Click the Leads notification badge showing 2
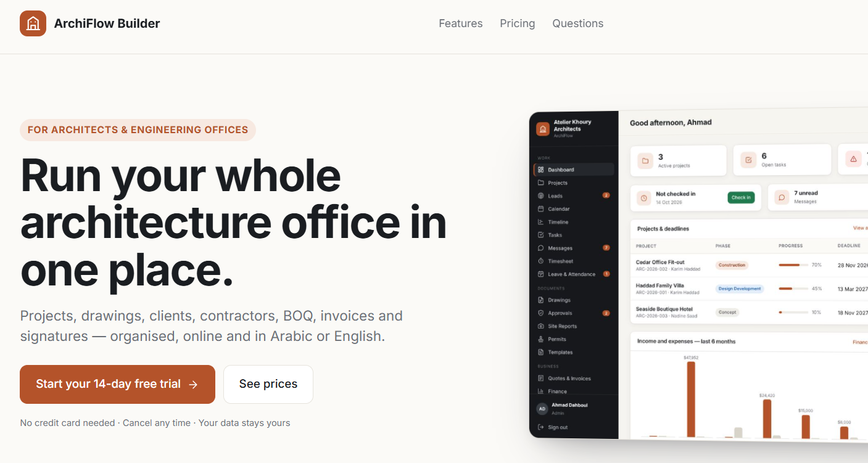Image resolution: width=868 pixels, height=463 pixels. 606,195
